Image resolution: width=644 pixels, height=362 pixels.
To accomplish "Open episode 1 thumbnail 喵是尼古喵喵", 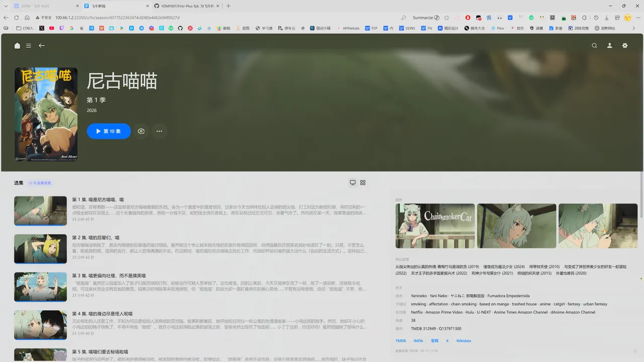I will click(x=40, y=211).
